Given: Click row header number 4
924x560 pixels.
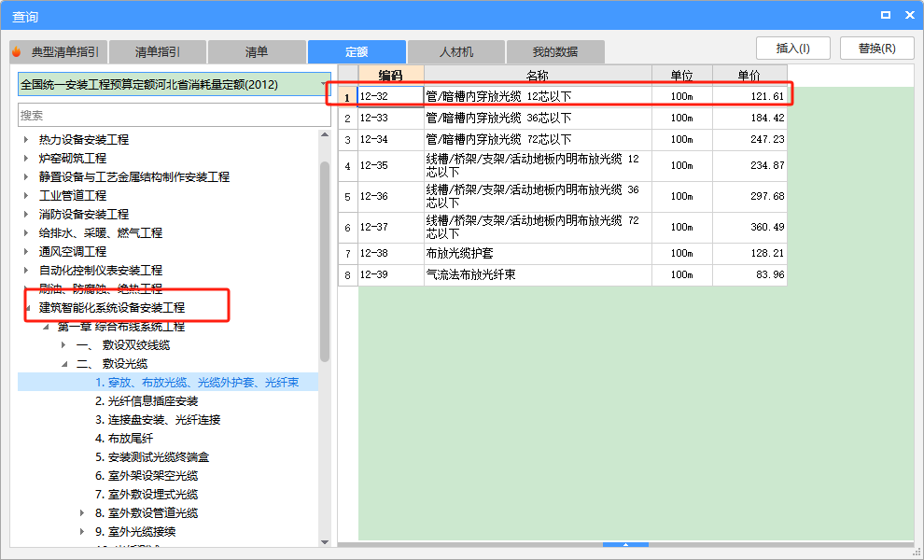Looking at the screenshot, I should pos(348,165).
